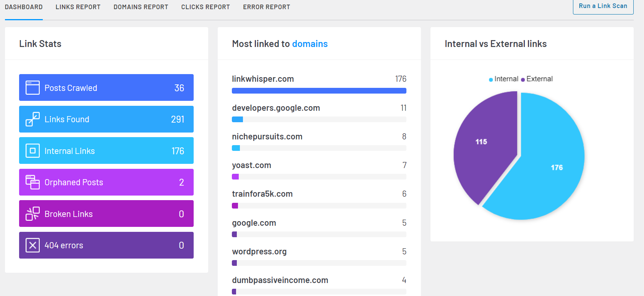Click count 6 beside trainfora5k.com
Screen dimensions: 644x296
404,194
